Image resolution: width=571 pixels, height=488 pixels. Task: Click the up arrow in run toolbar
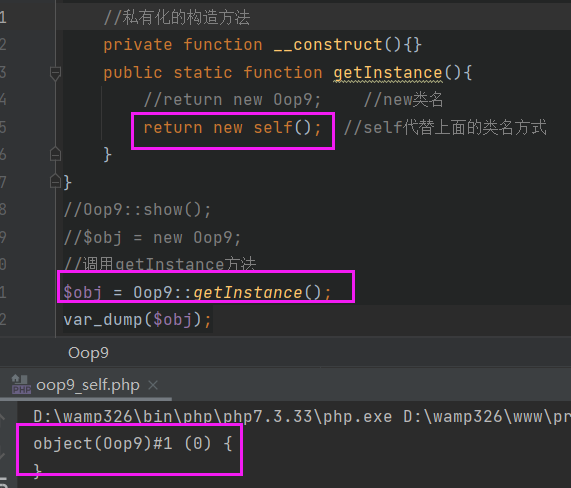coord(3,418)
